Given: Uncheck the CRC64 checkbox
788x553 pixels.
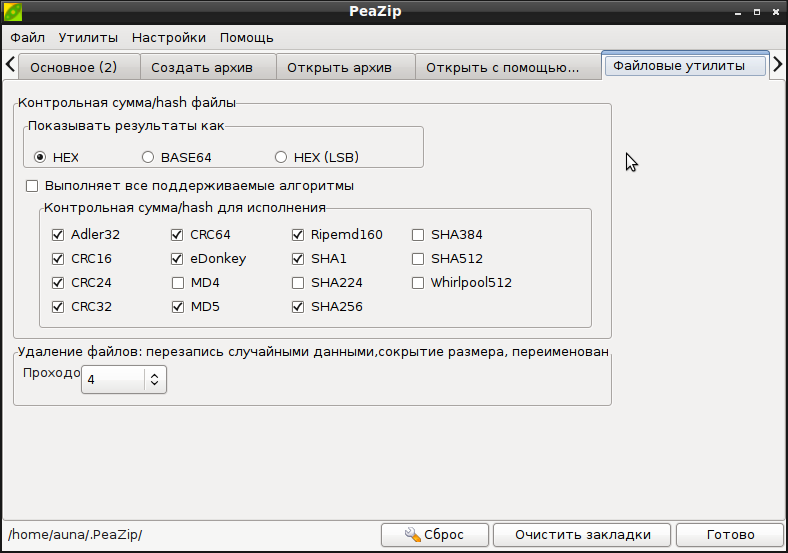Looking at the screenshot, I should click(x=177, y=235).
